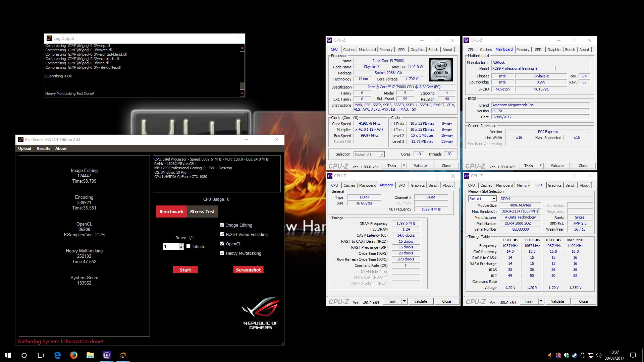Click the Safely Remove Hardware tray icon
The width and height of the screenshot is (644, 362).
click(583, 355)
